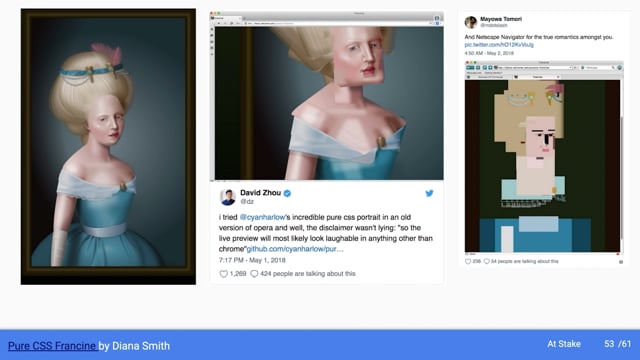Viewport: 640px width, 360px height.
Task: Open 424 people are talking about this
Action: [x=308, y=273]
